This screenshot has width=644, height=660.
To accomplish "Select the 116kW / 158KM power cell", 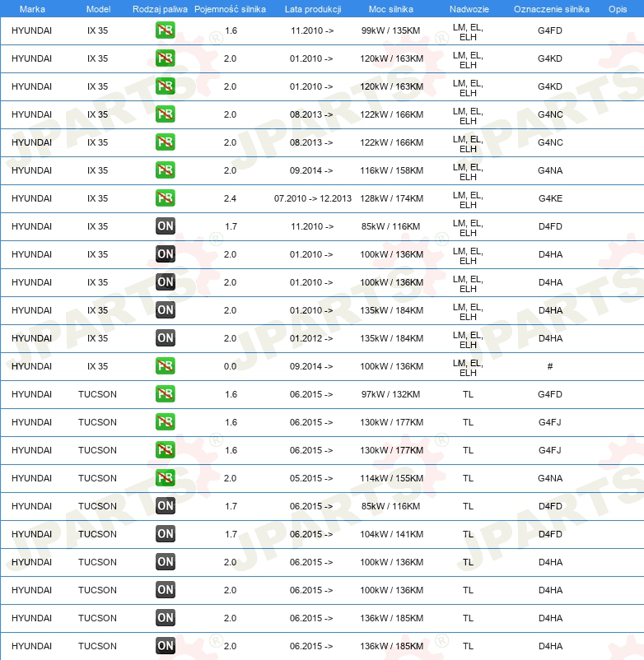I will pos(391,170).
